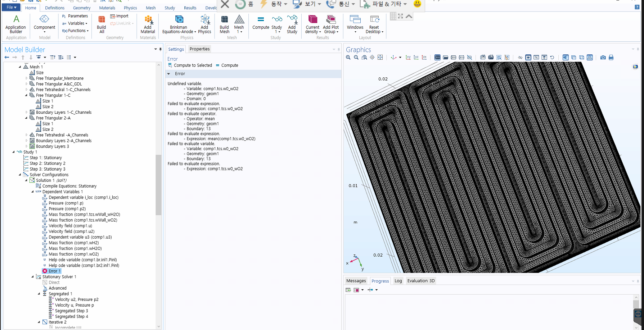644x330 pixels.
Task: Switch to the Properties tab
Action: click(x=199, y=49)
